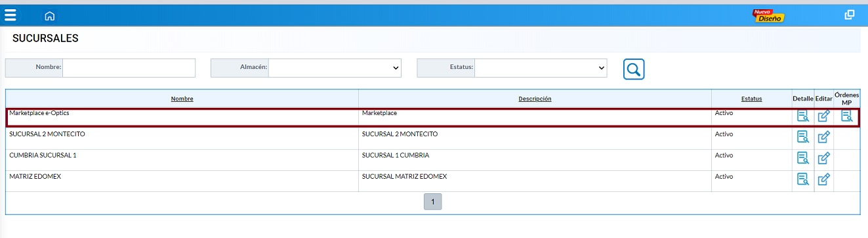Open the new window icon in header
Image resolution: width=868 pixels, height=238 pixels.
(x=850, y=14)
